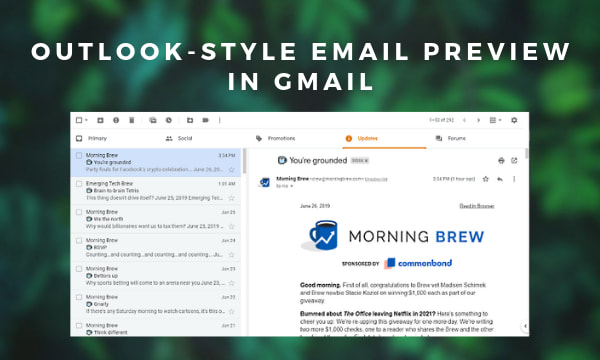Viewport: 600px width, 360px height.
Task: Click the Labels tag icon
Action: tap(205, 120)
